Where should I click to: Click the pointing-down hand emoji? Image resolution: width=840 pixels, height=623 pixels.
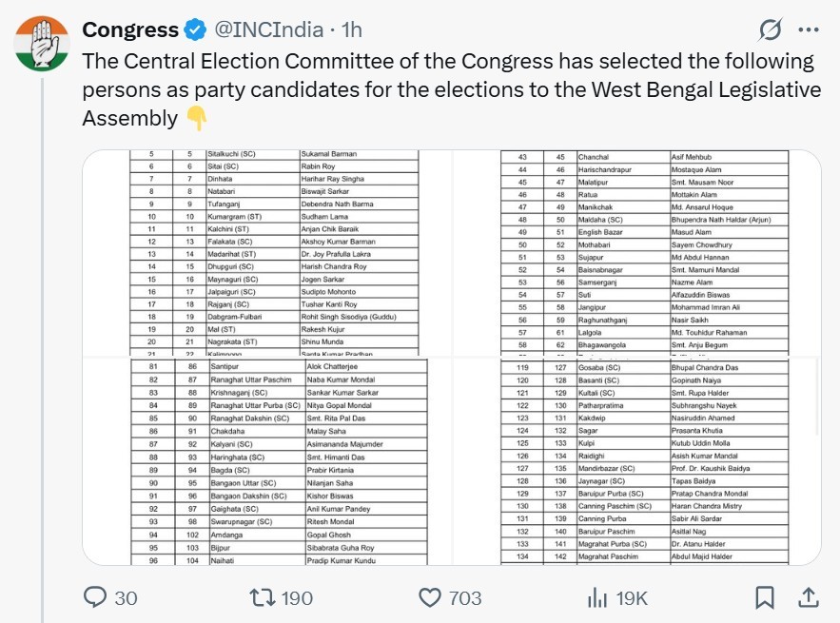(197, 118)
